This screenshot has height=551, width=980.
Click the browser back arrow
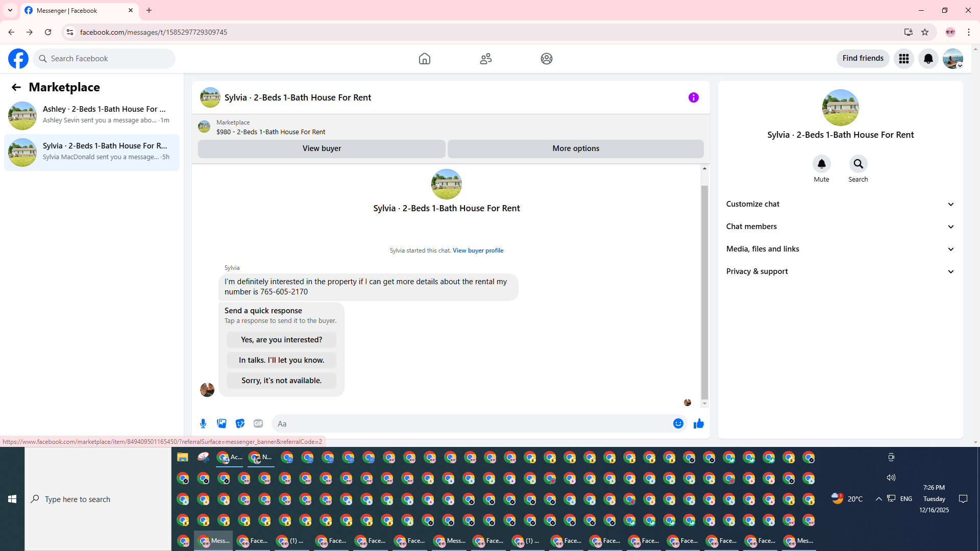pyautogui.click(x=11, y=32)
